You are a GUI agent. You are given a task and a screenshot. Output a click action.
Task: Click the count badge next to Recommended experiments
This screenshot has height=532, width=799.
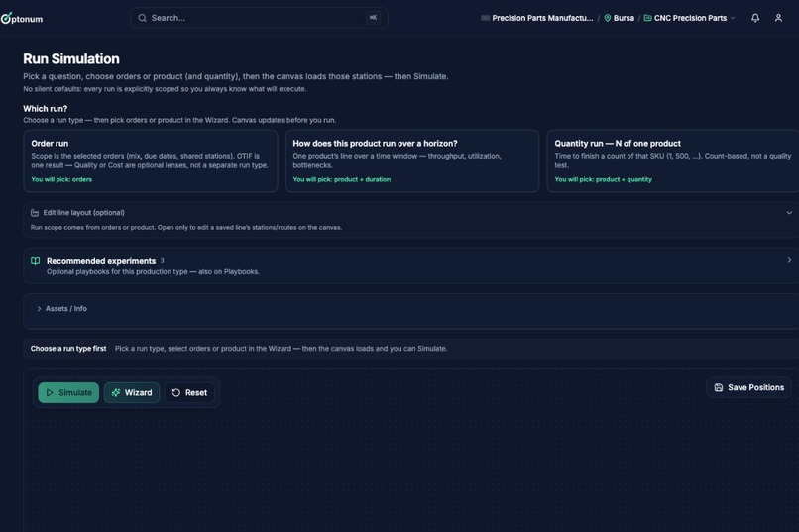[x=162, y=261]
